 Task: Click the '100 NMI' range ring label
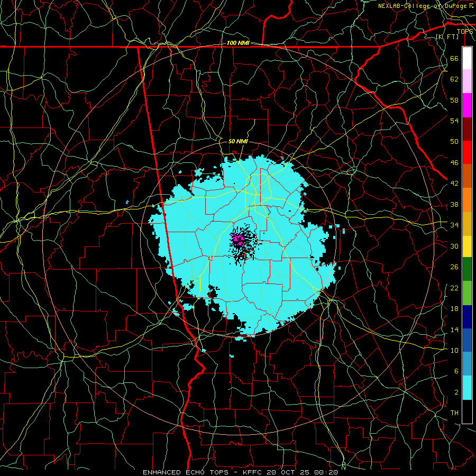238,43
